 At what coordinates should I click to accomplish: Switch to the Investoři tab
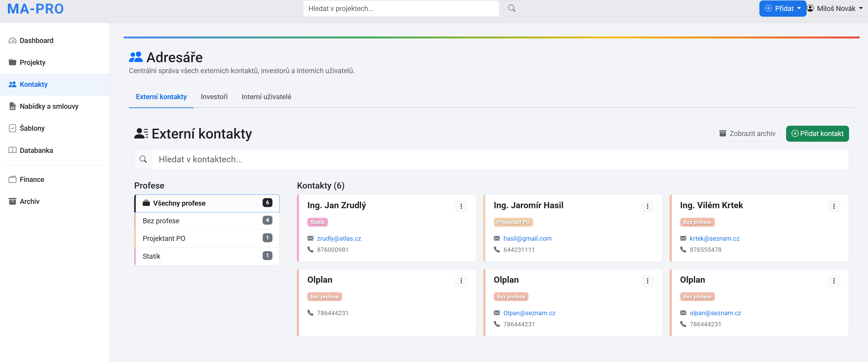(x=214, y=97)
